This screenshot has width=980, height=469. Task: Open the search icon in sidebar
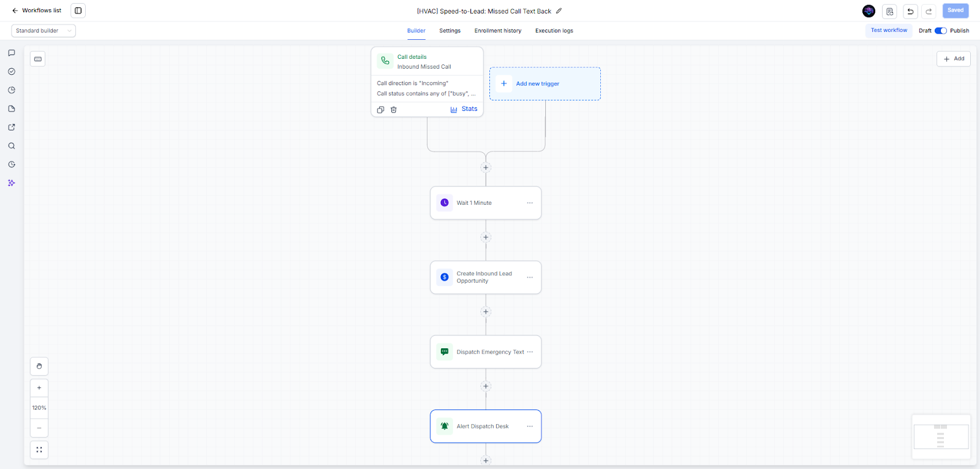coord(12,146)
